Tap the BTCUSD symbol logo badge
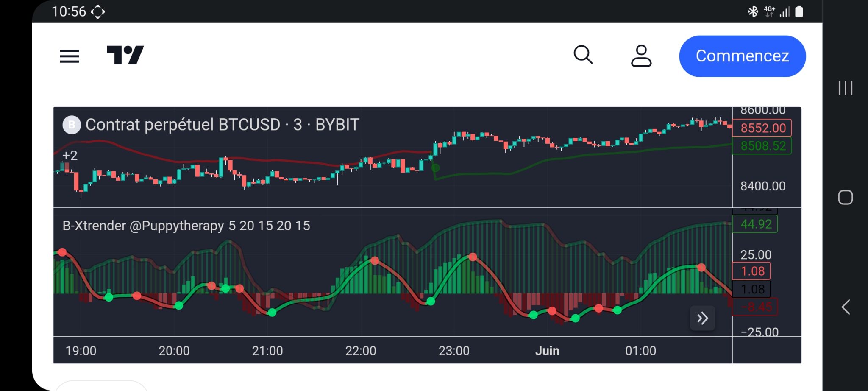The image size is (868, 391). [72, 125]
